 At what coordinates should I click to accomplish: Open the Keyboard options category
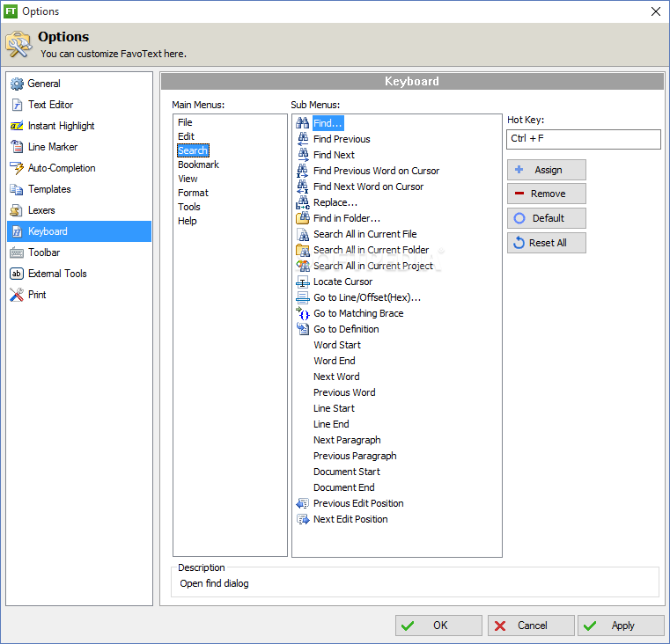click(x=79, y=231)
